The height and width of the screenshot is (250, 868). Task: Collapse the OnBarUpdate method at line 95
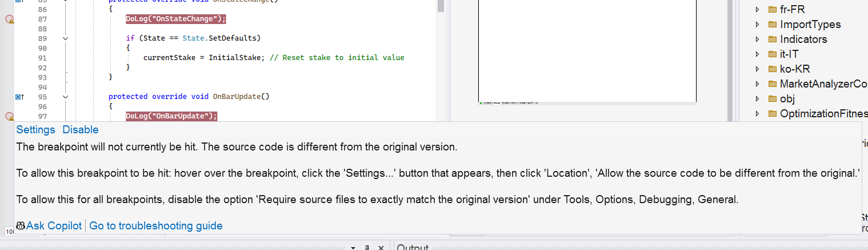tap(65, 97)
